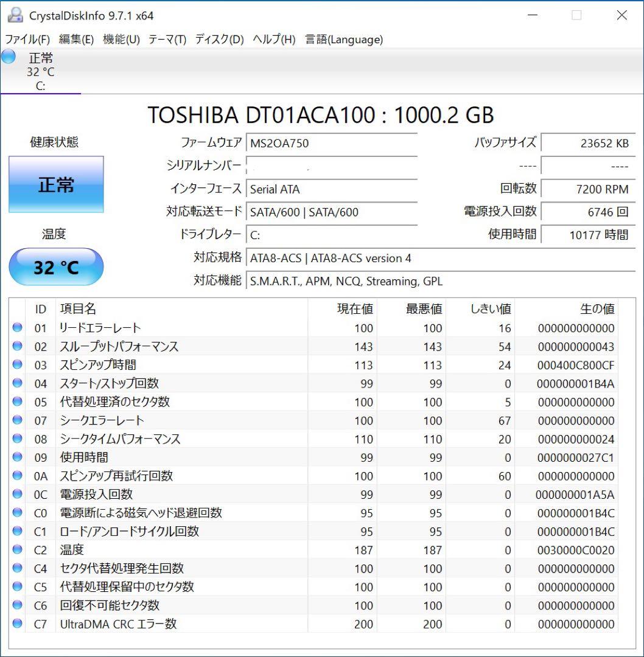
Task: Click status icon for 温度 attribute row C2
Action: point(17,550)
